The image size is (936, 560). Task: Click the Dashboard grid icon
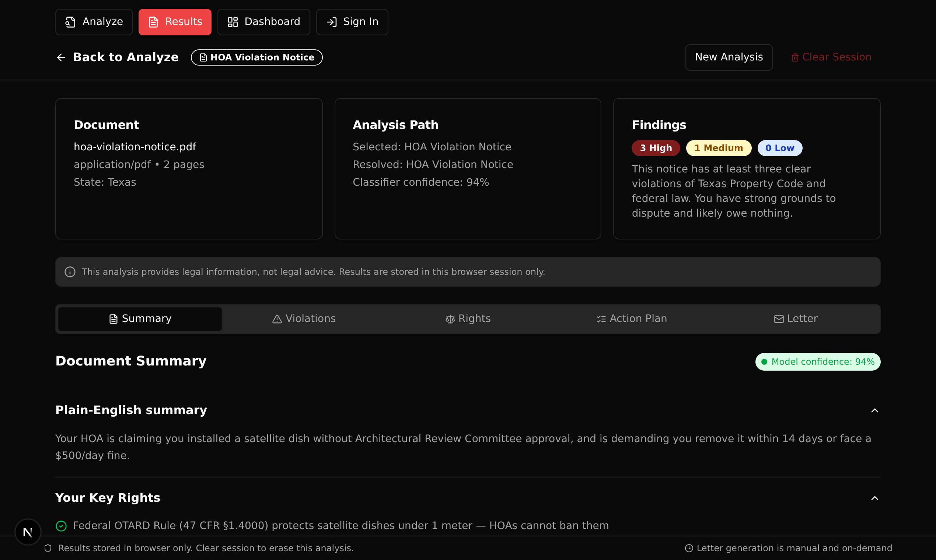(233, 22)
